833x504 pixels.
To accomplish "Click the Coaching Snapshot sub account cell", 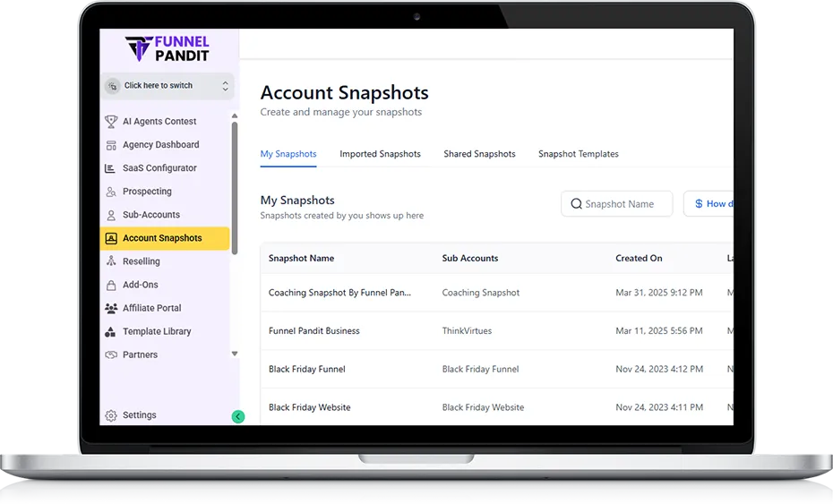I will 481,293.
